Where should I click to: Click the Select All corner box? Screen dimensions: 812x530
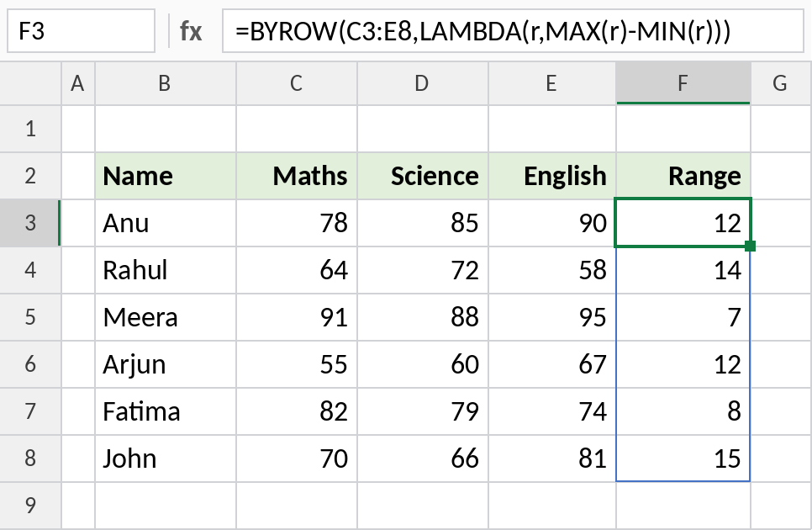point(30,83)
